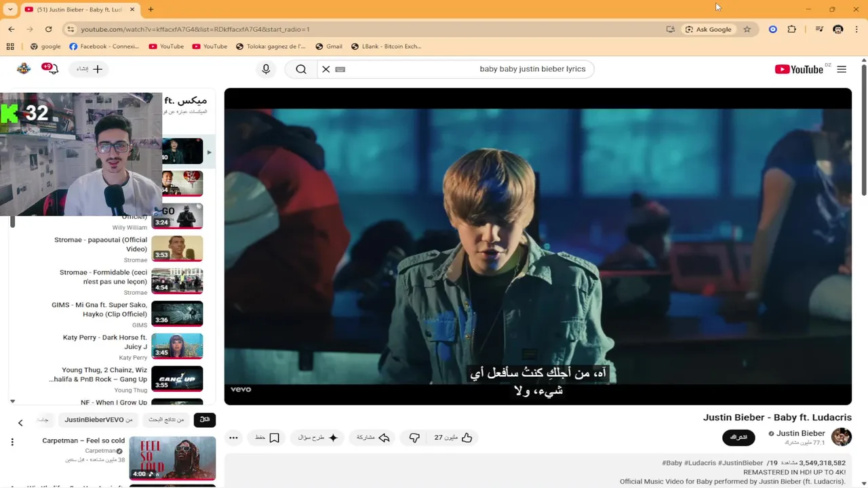Click the playlist scroll down arrow
Screen dimensions: 868x488
(12, 401)
